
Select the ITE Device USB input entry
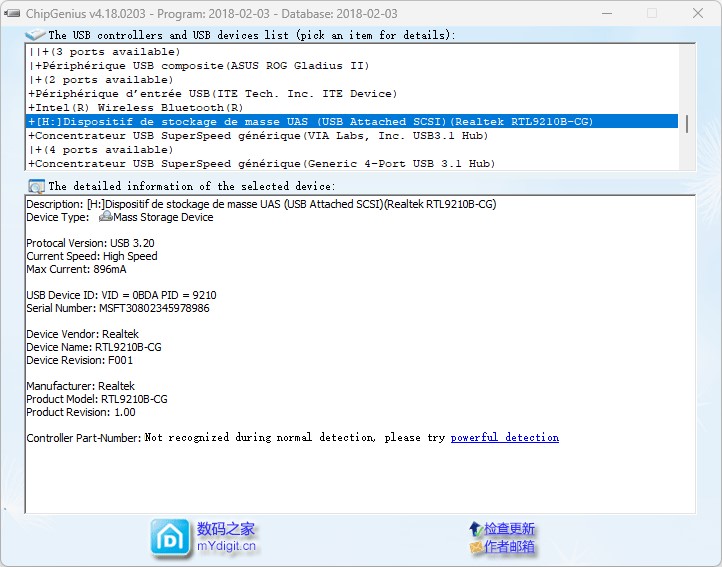(213, 94)
